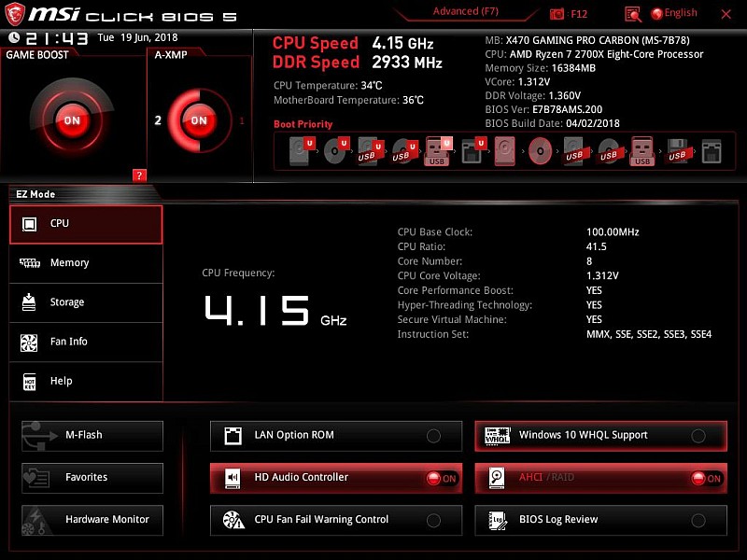Click the DDR Voltage 1.360V text
This screenshot has width=747, height=560.
click(532, 96)
